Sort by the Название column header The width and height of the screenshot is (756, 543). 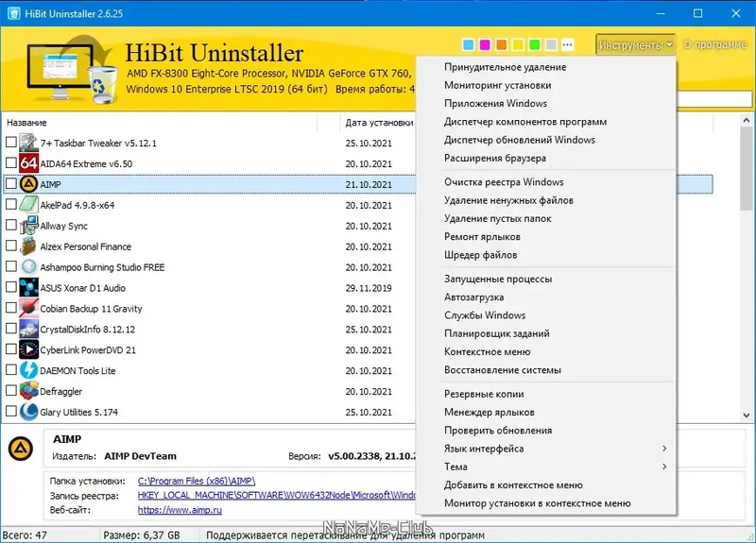tap(159, 123)
